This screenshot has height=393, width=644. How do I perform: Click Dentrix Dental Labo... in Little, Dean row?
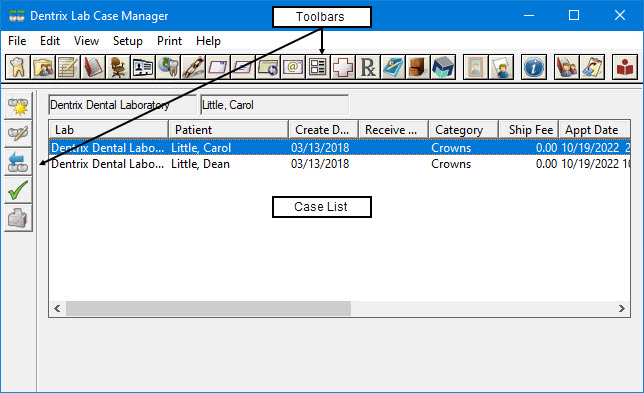[108, 164]
